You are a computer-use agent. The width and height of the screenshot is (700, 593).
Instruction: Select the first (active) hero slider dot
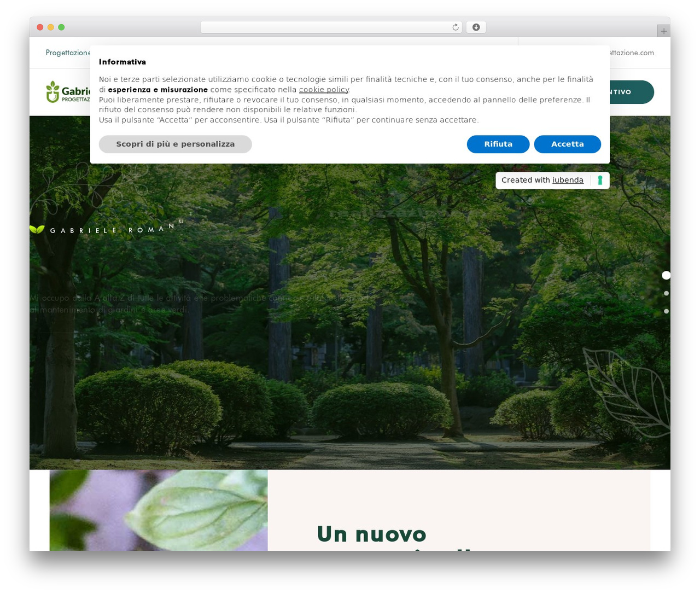(x=666, y=275)
